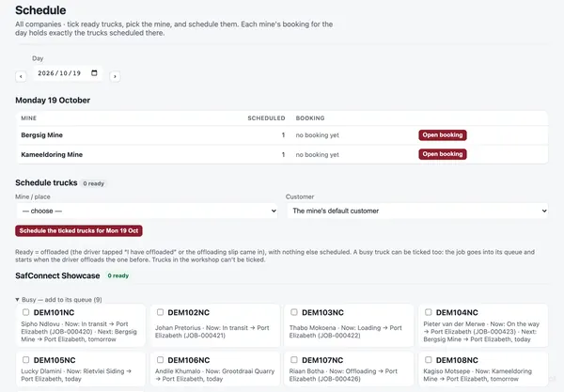Click 'no booking yet' in Bergsig Mine row
The height and width of the screenshot is (392, 564).
[318, 135]
